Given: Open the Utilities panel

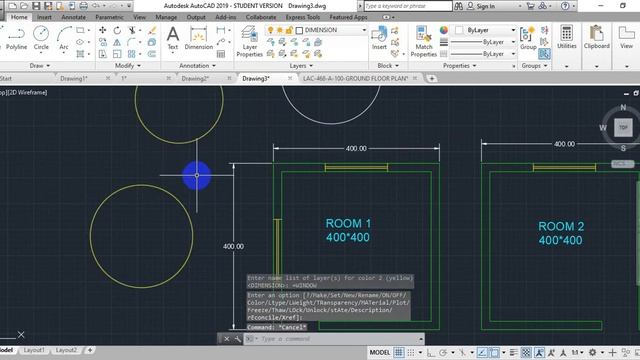Looking at the screenshot, I should (x=567, y=38).
